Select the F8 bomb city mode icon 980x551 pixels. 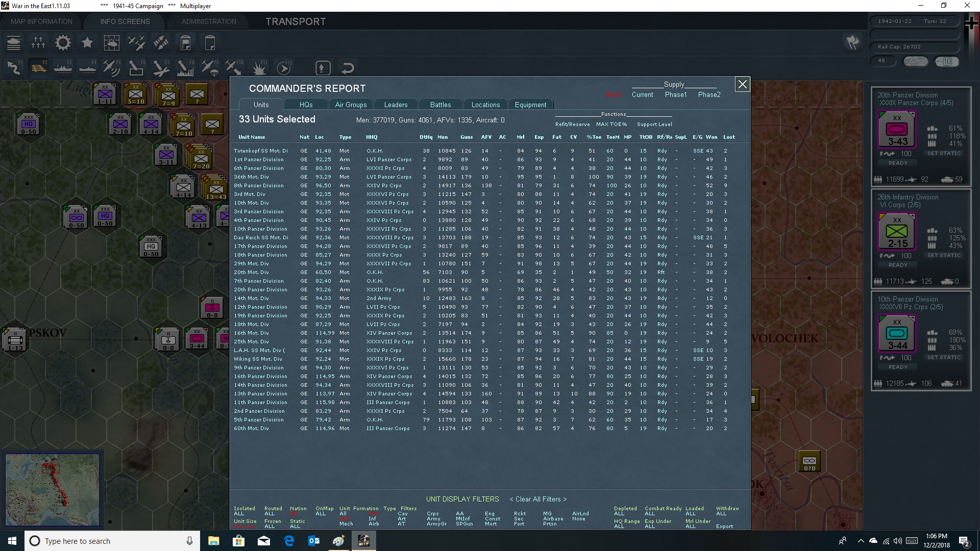[x=185, y=67]
